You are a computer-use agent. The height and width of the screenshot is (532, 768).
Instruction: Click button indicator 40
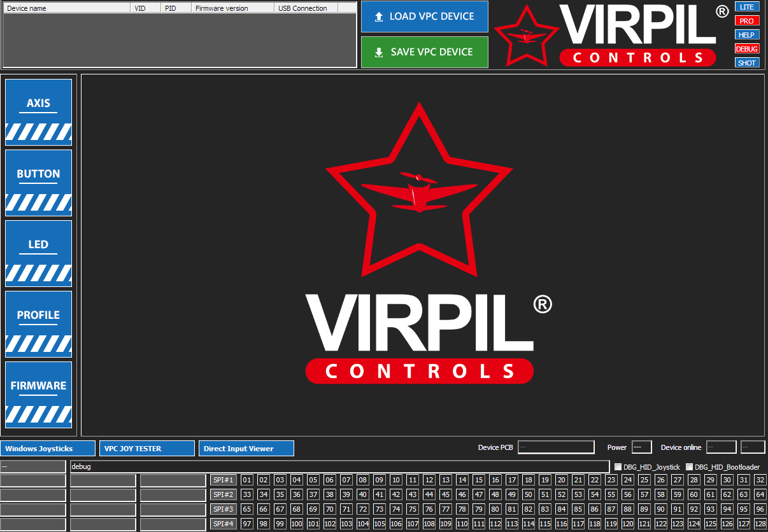point(363,494)
